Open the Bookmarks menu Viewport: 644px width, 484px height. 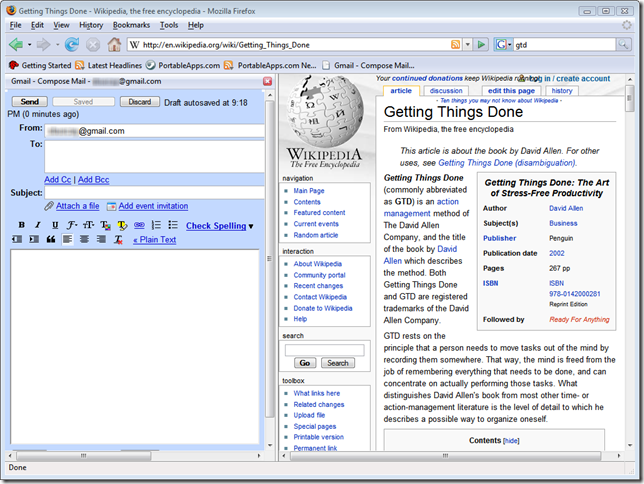click(x=131, y=25)
